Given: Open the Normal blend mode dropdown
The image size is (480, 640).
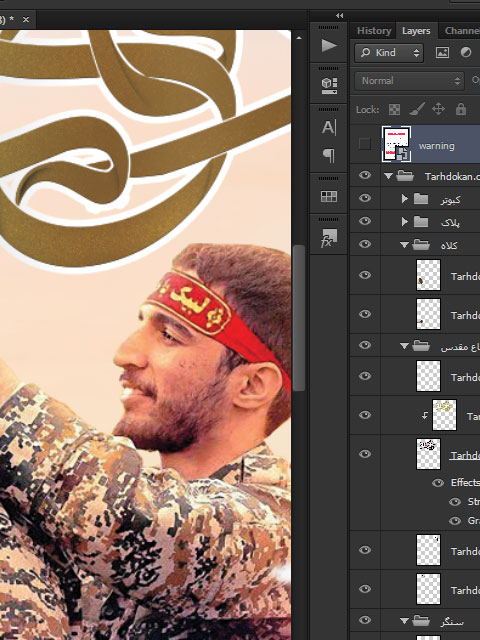Looking at the screenshot, I should click(x=409, y=81).
